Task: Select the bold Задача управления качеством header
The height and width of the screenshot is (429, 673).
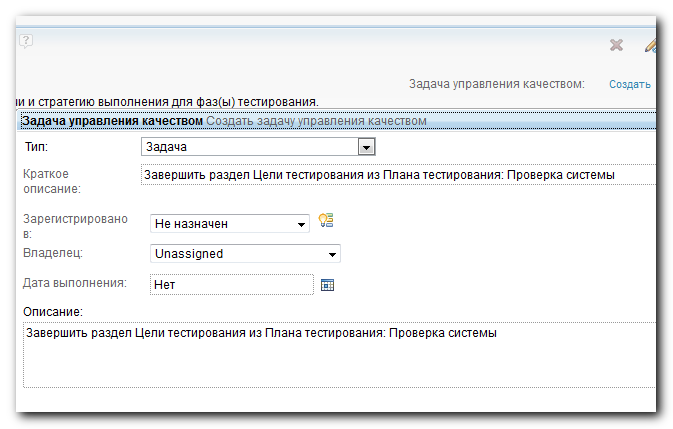Action: (x=112, y=121)
